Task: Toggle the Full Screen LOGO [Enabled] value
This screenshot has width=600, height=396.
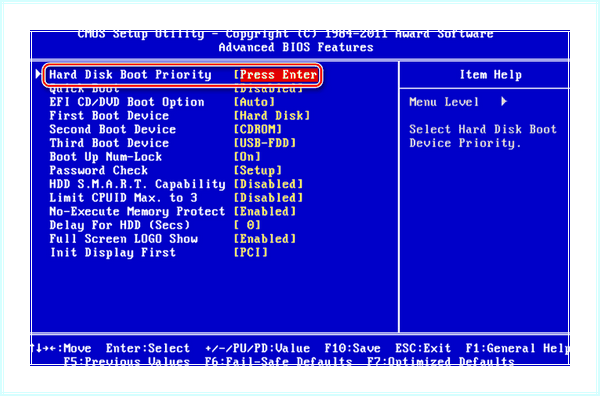Action: [265, 239]
